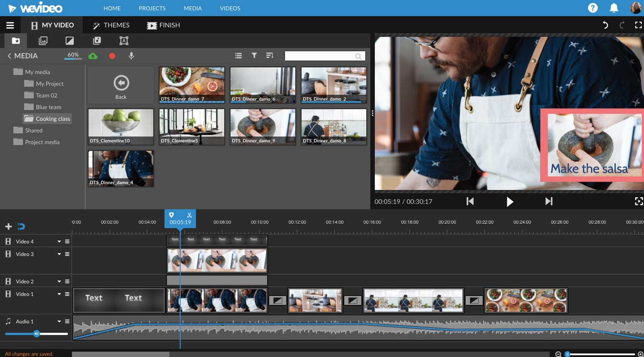The image size is (644, 357).
Task: Open the notifications bell
Action: tap(614, 8)
